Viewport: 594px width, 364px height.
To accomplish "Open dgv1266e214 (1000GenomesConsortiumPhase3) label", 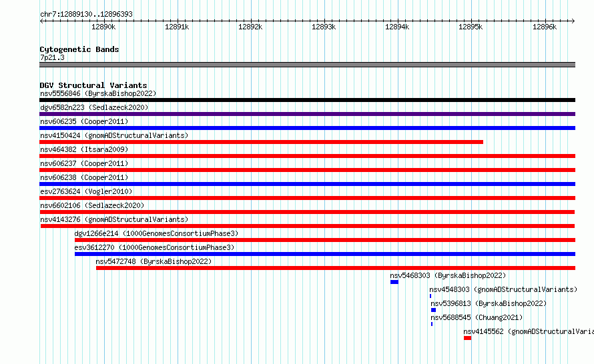I will [x=156, y=233].
